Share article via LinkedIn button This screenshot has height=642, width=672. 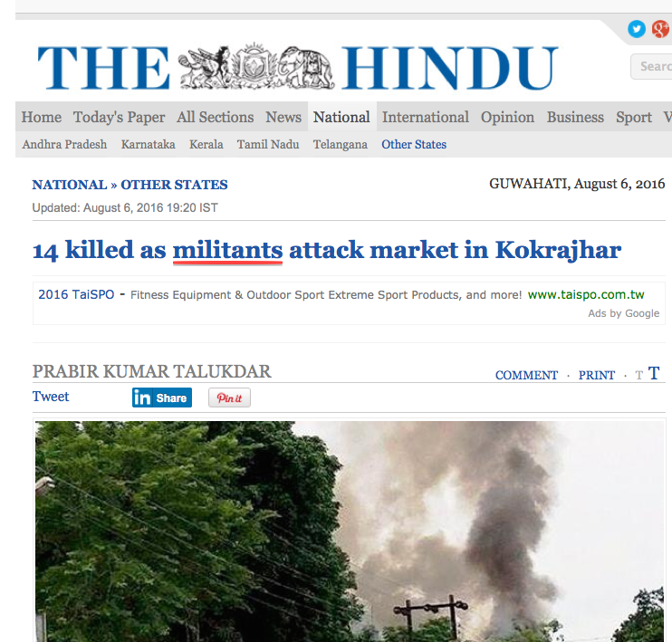pyautogui.click(x=161, y=398)
